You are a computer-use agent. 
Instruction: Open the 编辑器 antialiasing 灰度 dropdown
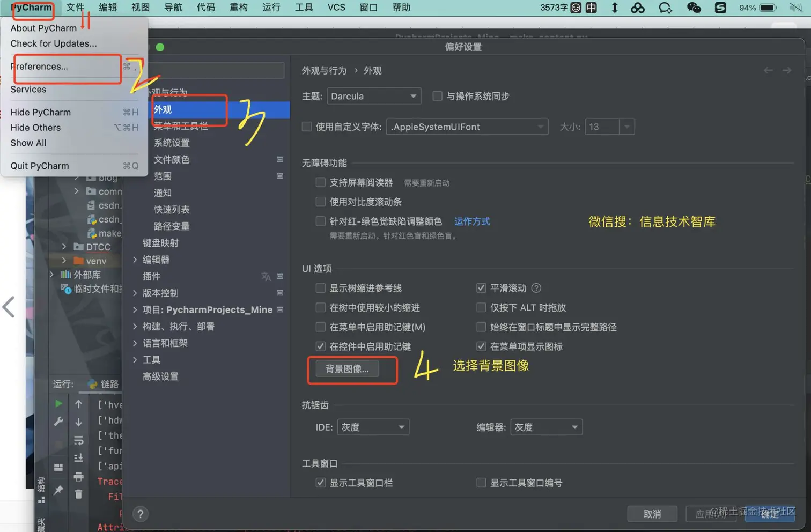[x=547, y=427]
